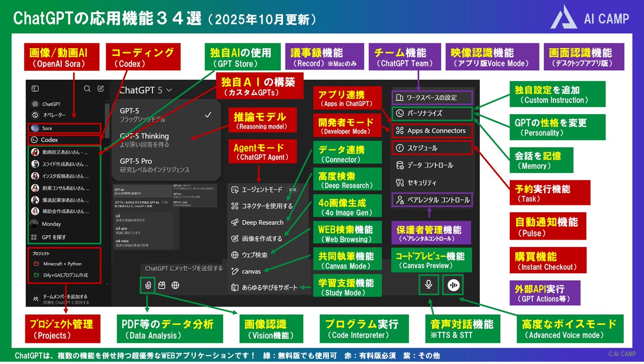Open the ChatGPT entry in the sidebar
Image resolution: width=644 pixels, height=364 pixels.
click(46, 104)
